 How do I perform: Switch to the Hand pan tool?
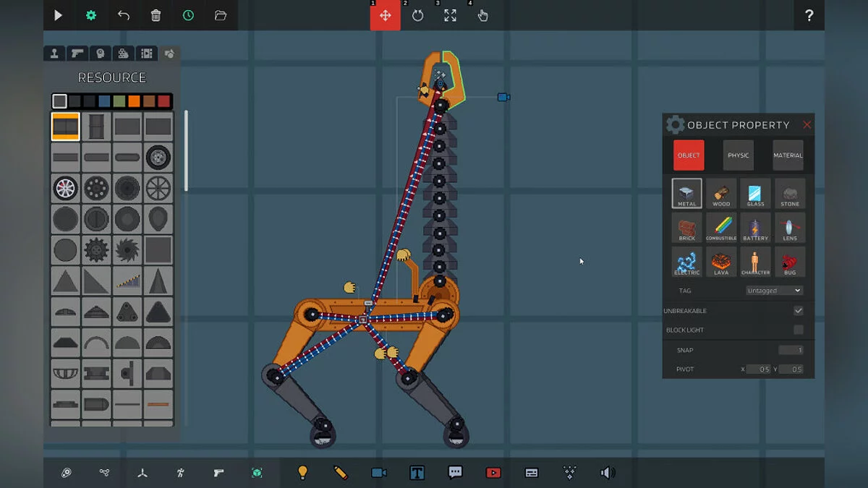(x=483, y=15)
